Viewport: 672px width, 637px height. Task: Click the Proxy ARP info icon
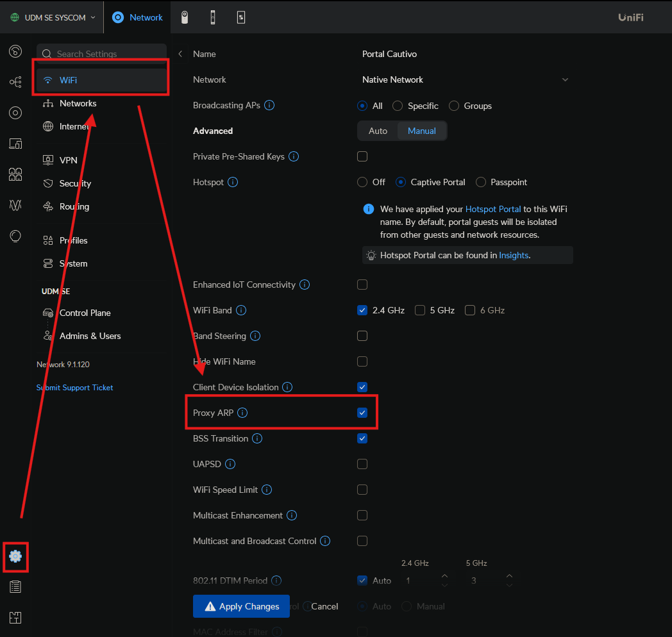point(242,413)
